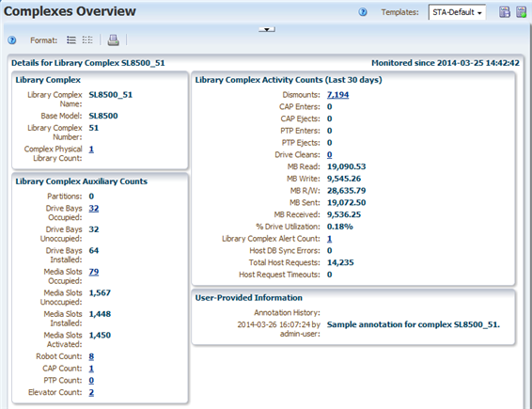
Task: Open help icon next to Format label
Action: pyautogui.click(x=12, y=40)
